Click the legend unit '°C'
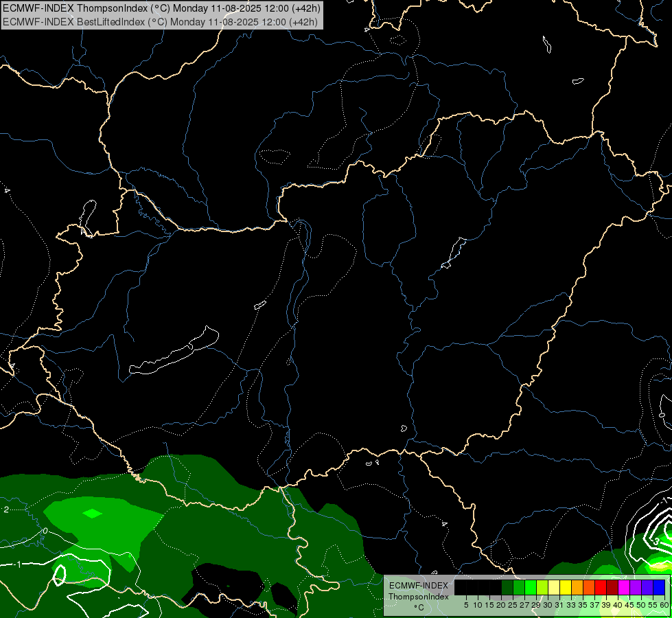Viewport: 672px width, 618px height. [x=419, y=608]
